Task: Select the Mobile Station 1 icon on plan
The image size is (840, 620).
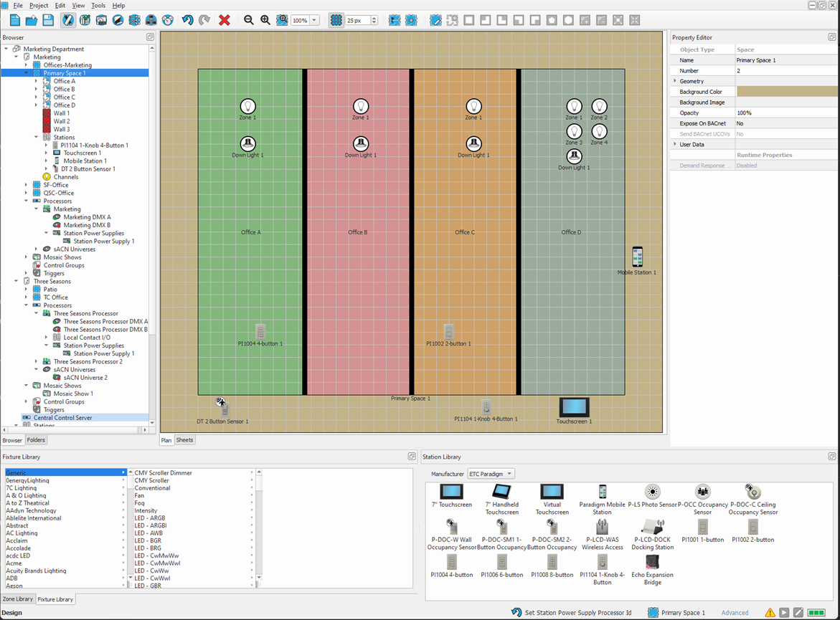Action: click(x=637, y=257)
